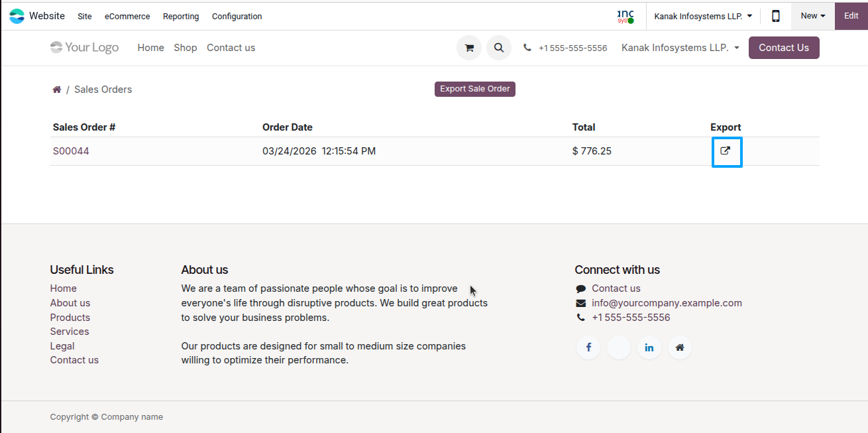868x433 pixels.
Task: Go home via the breadcrumb house icon
Action: pos(57,90)
